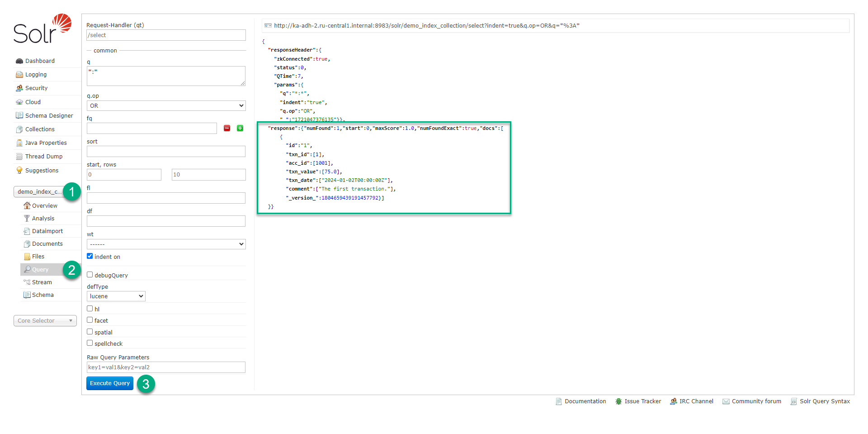Image resolution: width=868 pixels, height=434 pixels.
Task: Click the Solr Query Syntax icon
Action: (794, 401)
